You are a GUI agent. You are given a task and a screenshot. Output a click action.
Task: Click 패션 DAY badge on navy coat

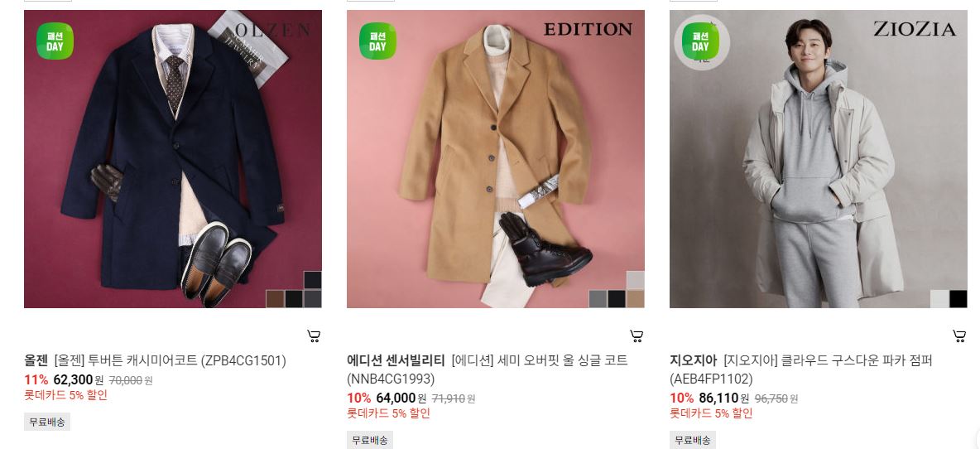[x=55, y=41]
